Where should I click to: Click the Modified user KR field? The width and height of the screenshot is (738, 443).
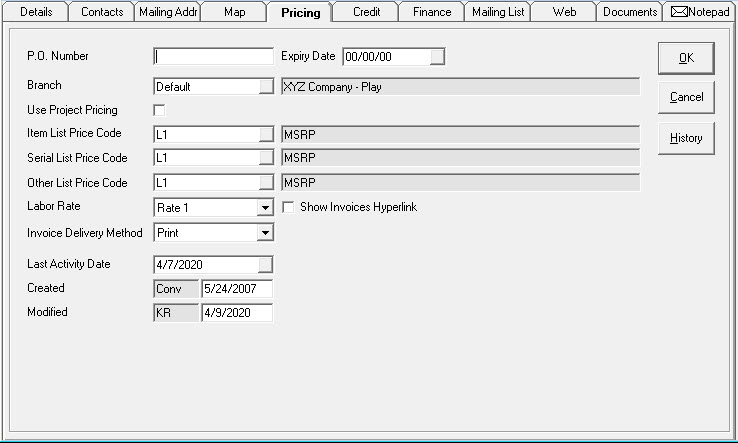click(176, 313)
